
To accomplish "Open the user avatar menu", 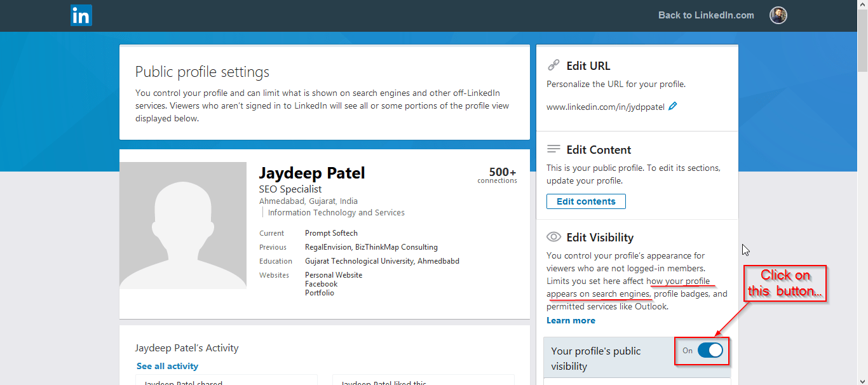I will (778, 15).
